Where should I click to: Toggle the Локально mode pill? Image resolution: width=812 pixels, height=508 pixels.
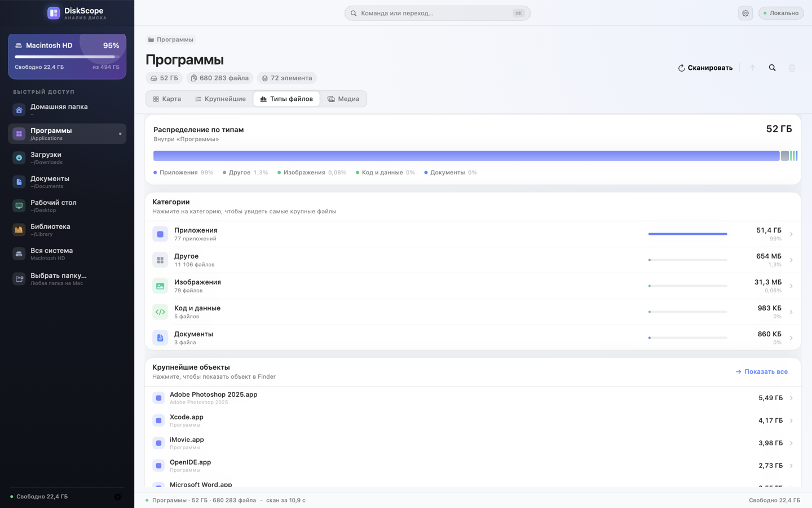(781, 13)
